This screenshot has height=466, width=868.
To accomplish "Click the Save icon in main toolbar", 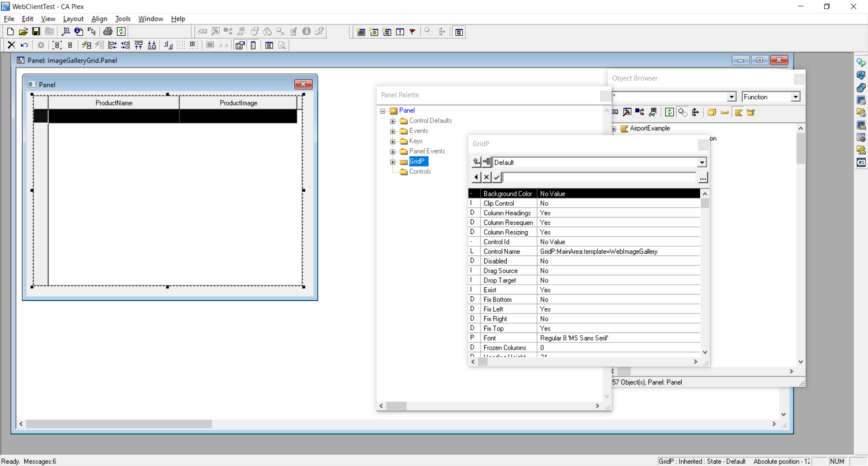I will pyautogui.click(x=36, y=31).
